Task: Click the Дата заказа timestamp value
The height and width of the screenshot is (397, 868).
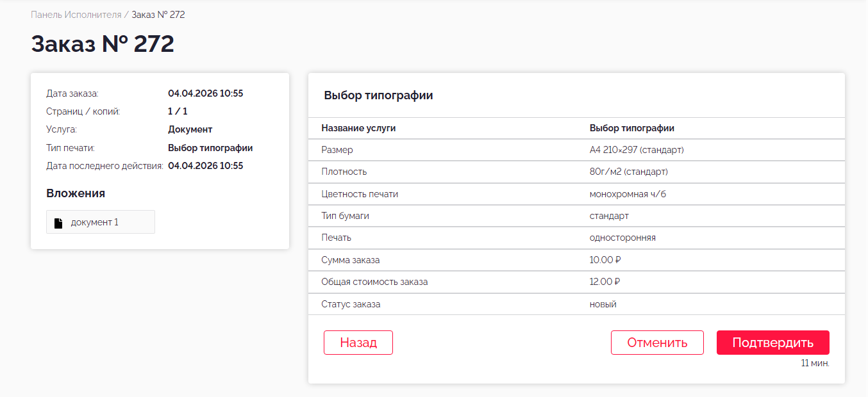Action: pyautogui.click(x=205, y=93)
